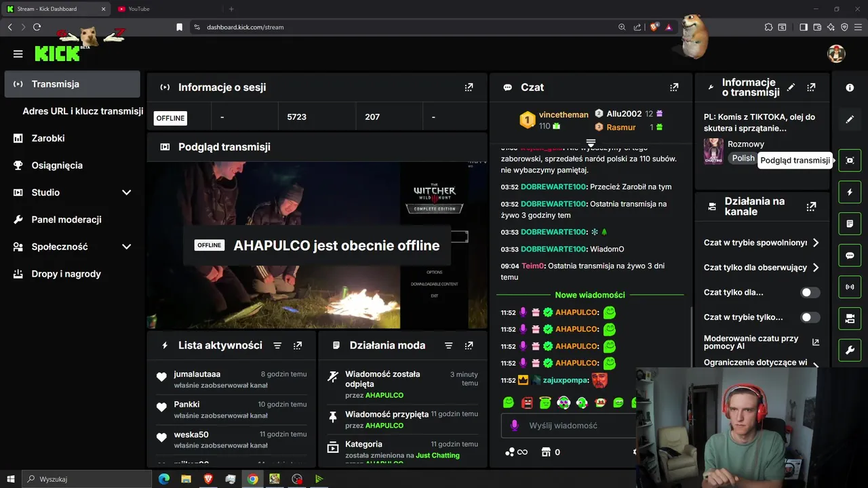
Task: Pop out the Działania na kanale panel
Action: (811, 207)
